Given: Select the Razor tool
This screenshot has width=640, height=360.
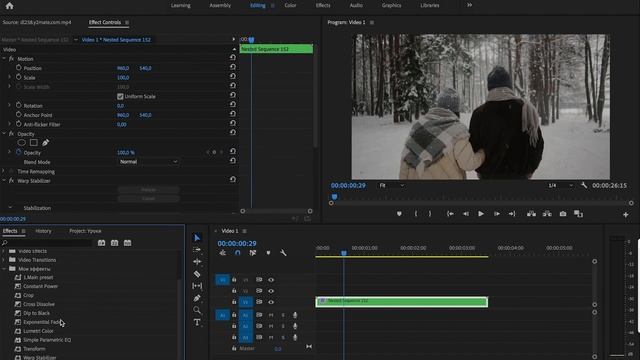Looking at the screenshot, I should click(197, 274).
